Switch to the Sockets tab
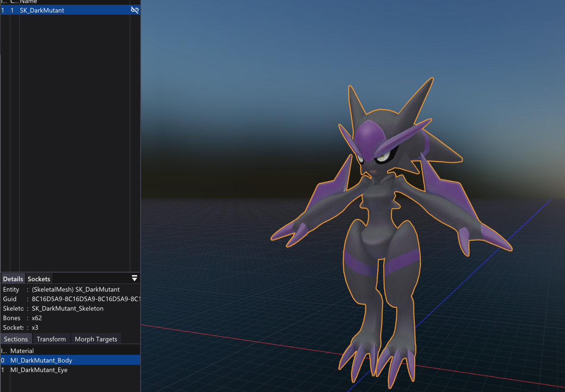The width and height of the screenshot is (565, 392). point(39,279)
